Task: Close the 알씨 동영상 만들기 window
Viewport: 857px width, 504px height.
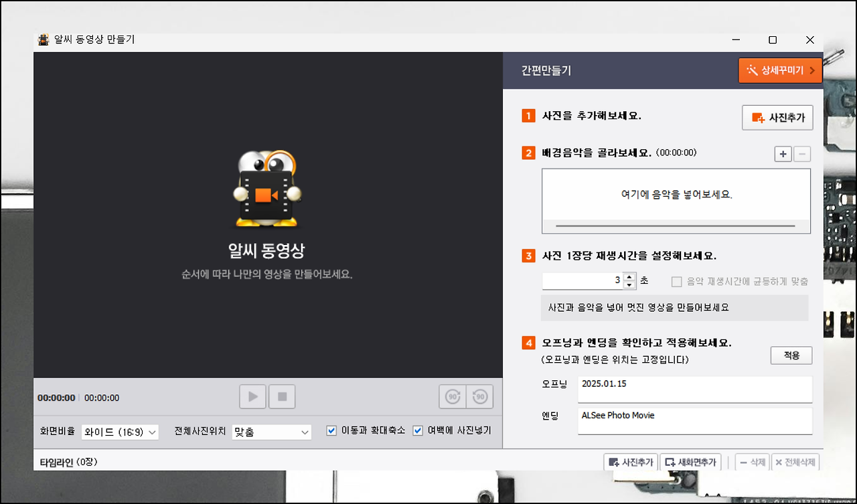Action: pyautogui.click(x=810, y=40)
